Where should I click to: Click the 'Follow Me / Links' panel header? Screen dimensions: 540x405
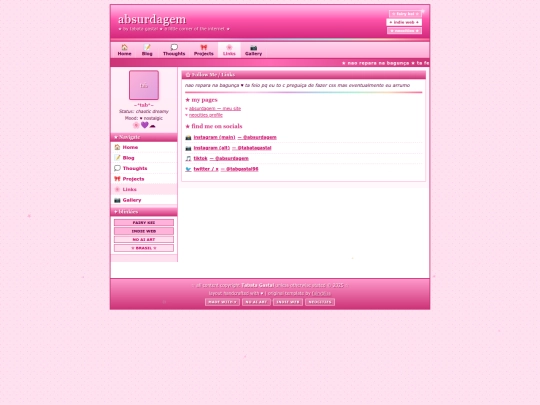click(303, 75)
